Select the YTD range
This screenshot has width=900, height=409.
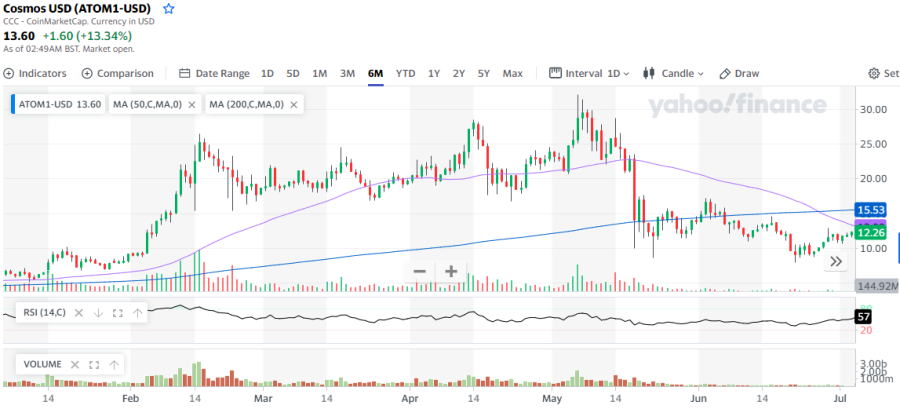[x=405, y=73]
